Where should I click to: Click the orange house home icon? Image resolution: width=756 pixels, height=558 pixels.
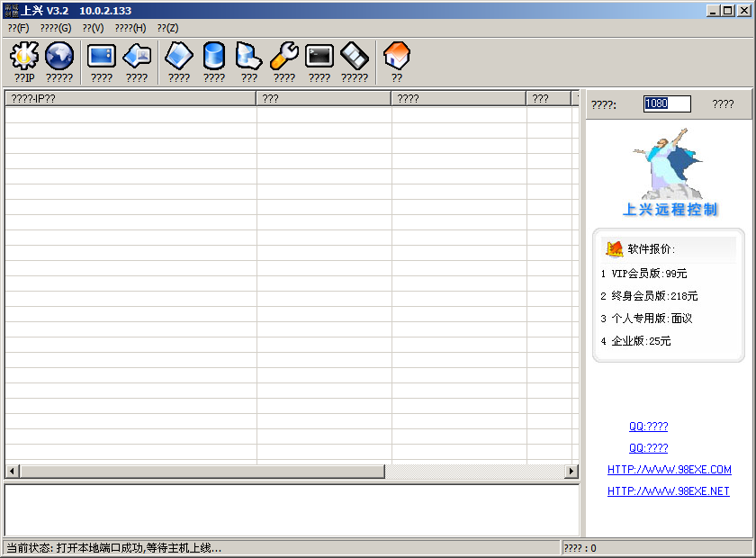pyautogui.click(x=397, y=58)
